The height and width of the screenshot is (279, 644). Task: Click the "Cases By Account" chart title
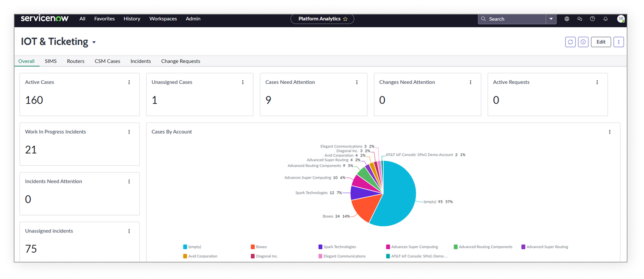pos(172,132)
